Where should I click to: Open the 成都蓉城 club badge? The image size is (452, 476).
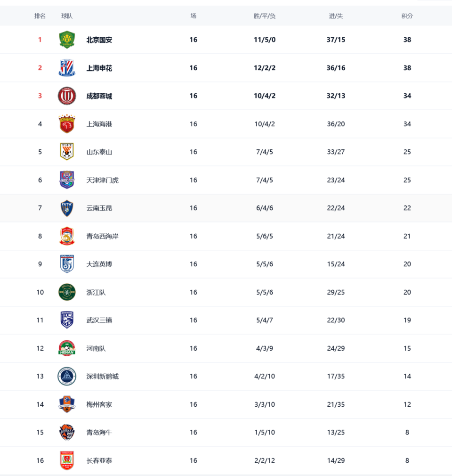[x=67, y=96]
